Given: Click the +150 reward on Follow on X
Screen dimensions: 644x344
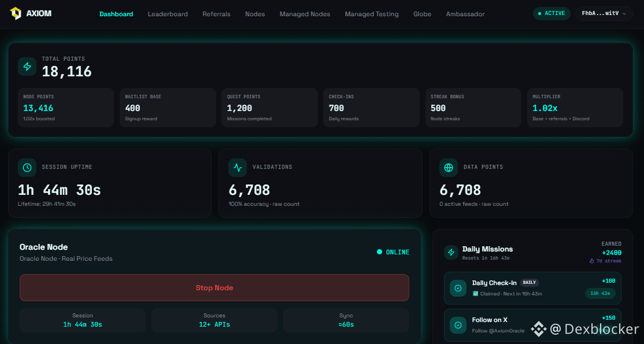Looking at the screenshot, I should 609,318.
